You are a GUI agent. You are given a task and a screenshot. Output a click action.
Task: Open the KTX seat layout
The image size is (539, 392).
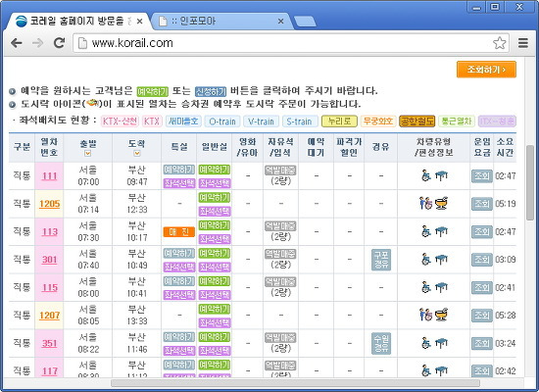pos(152,122)
